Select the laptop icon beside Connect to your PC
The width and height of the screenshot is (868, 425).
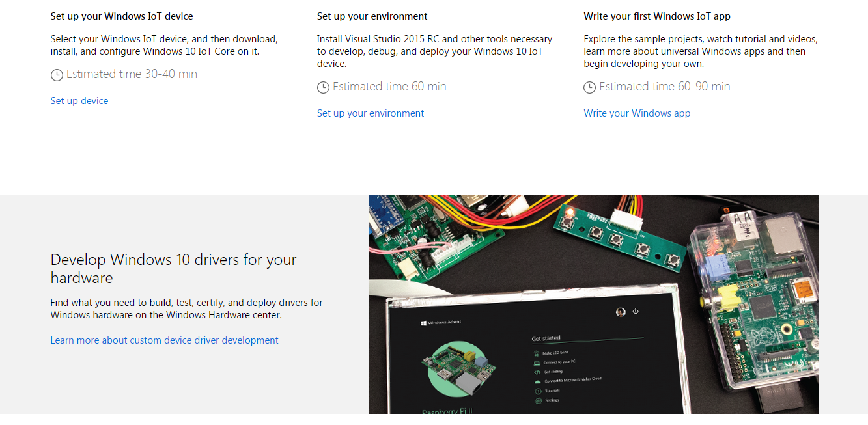[x=537, y=363]
